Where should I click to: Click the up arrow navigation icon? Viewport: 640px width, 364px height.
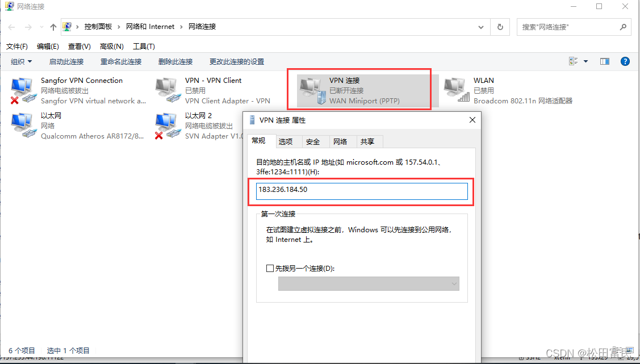[x=53, y=27]
